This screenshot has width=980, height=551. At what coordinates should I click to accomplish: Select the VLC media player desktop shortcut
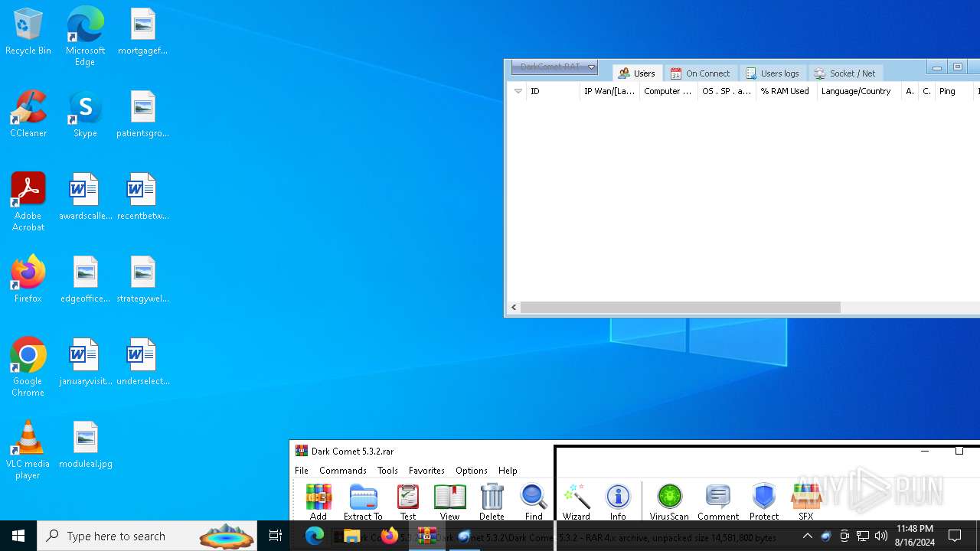[x=28, y=450]
